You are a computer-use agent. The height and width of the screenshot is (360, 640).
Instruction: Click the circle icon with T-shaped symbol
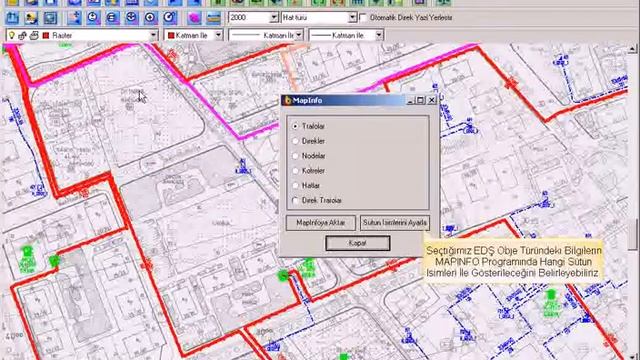point(93,18)
